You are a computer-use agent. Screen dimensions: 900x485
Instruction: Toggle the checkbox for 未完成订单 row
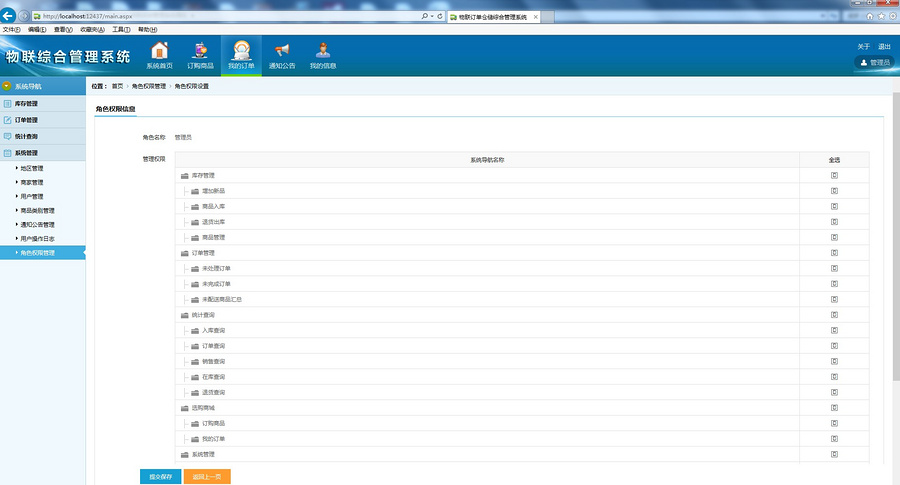(835, 284)
